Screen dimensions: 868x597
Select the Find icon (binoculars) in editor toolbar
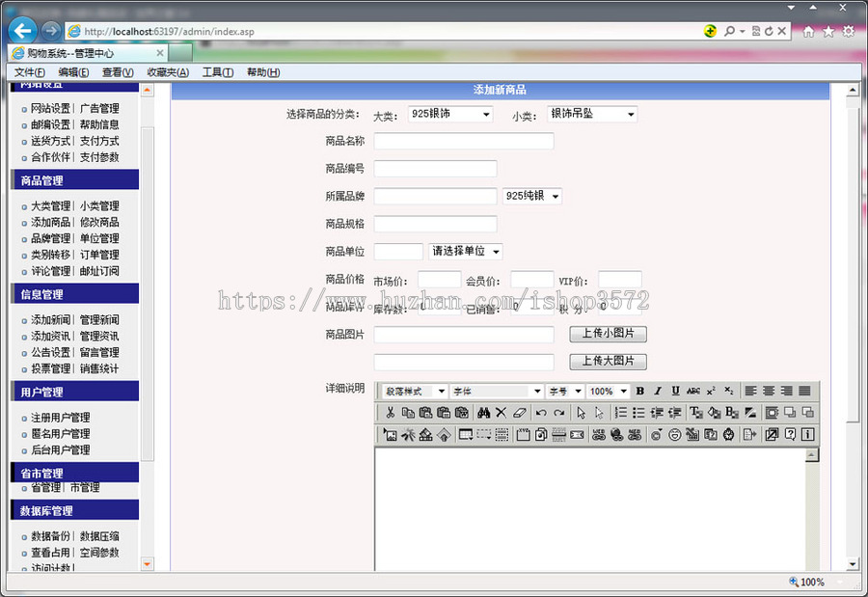(483, 411)
